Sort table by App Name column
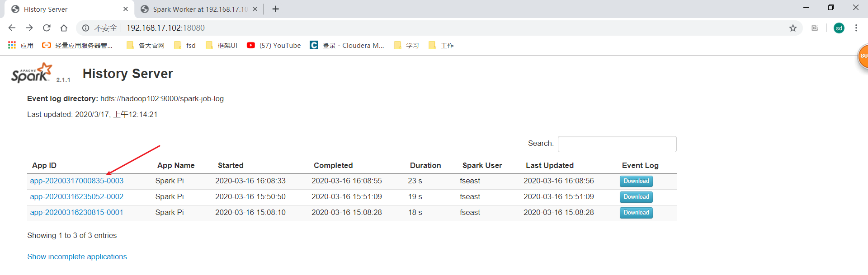 pyautogui.click(x=176, y=166)
